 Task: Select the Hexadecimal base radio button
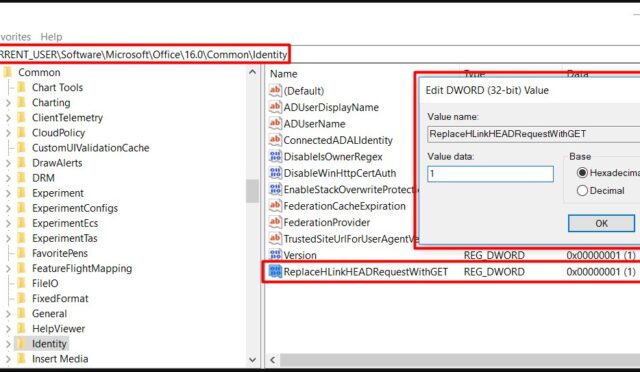pos(582,173)
